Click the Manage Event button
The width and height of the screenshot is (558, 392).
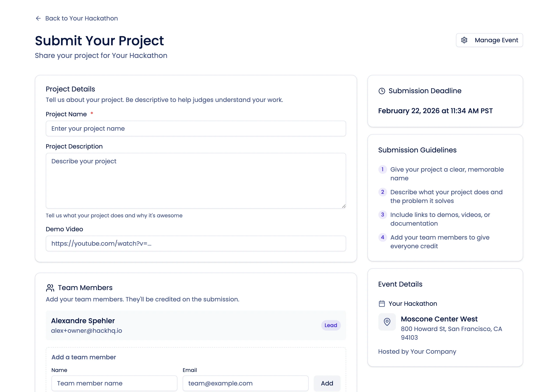click(x=489, y=40)
